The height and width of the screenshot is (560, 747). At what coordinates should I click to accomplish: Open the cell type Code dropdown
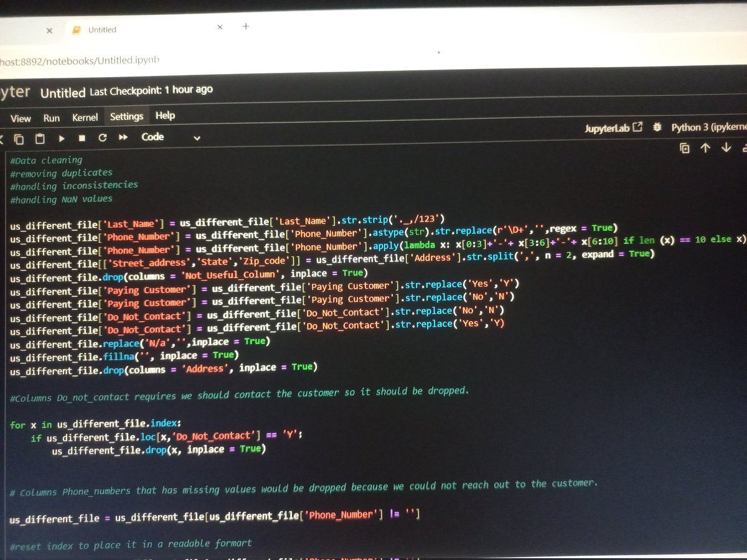[171, 137]
